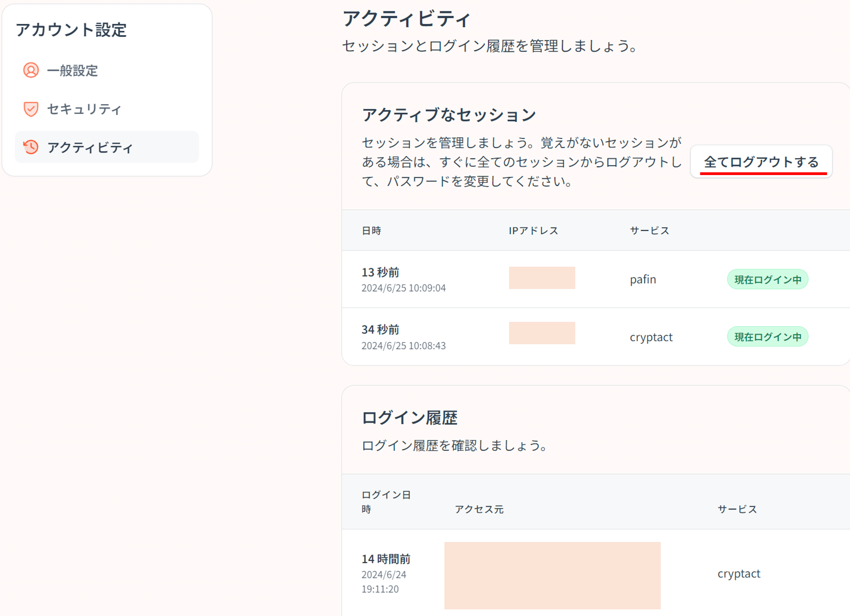Click the '14 時間前' login history entry
850x616 pixels.
tap(386, 559)
